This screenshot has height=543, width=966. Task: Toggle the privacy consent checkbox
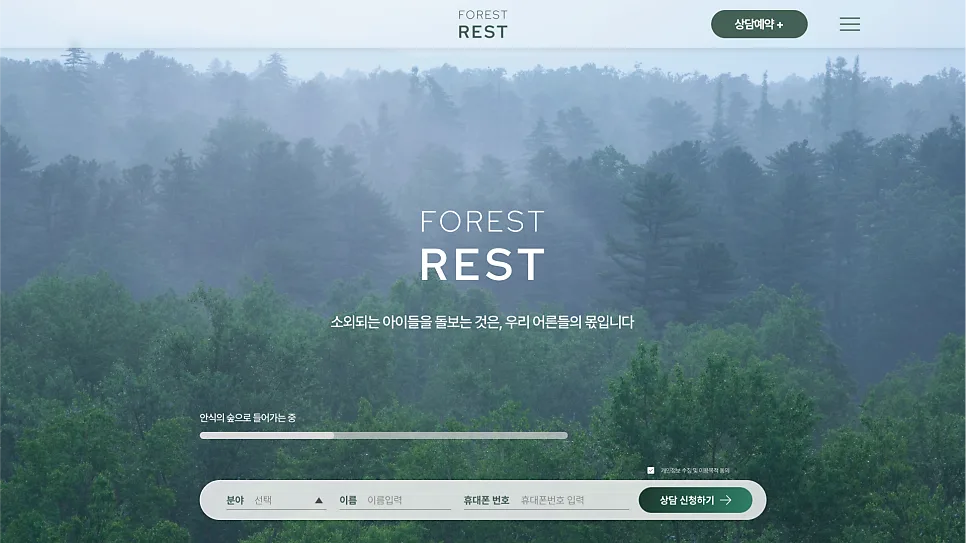click(x=651, y=470)
